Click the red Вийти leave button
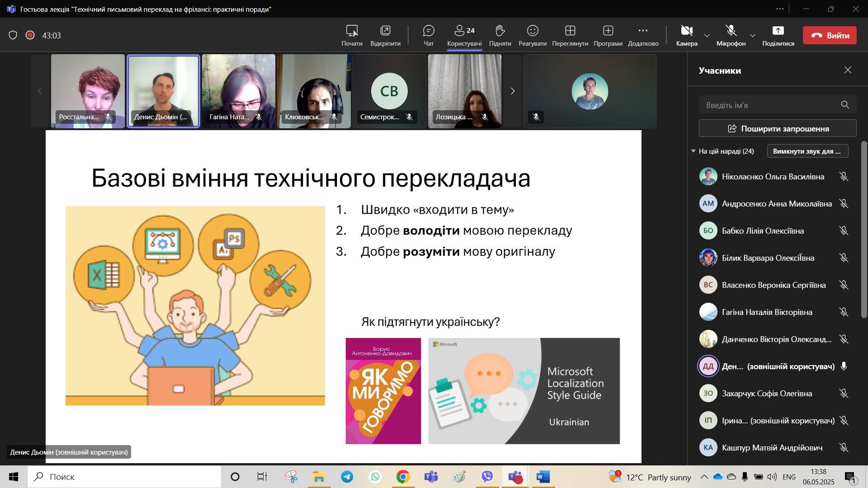Image resolution: width=868 pixels, height=488 pixels. (x=830, y=35)
